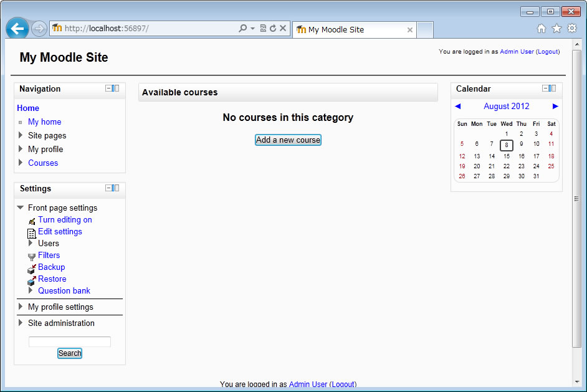Click the Logout link at top right
The height and width of the screenshot is (392, 587).
click(x=548, y=52)
